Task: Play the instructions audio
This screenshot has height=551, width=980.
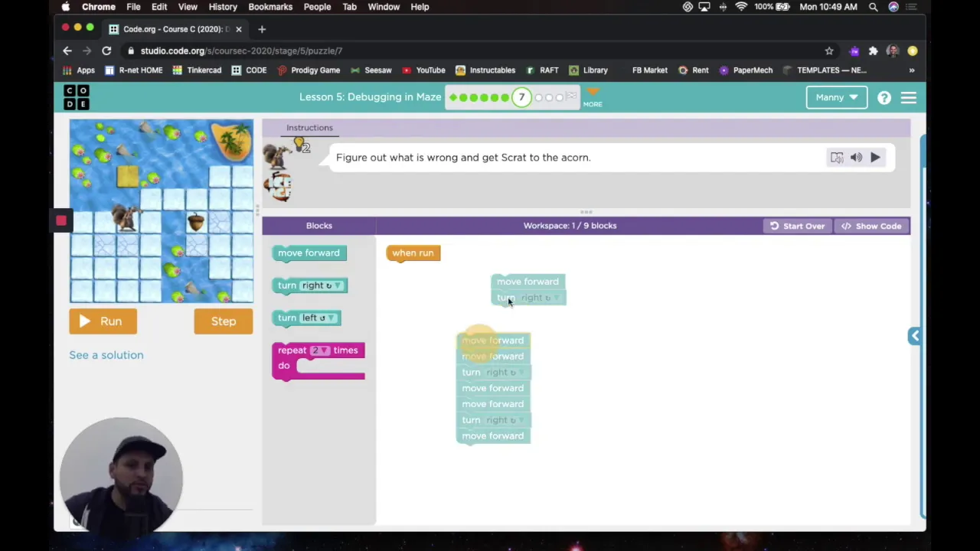Action: point(875,158)
